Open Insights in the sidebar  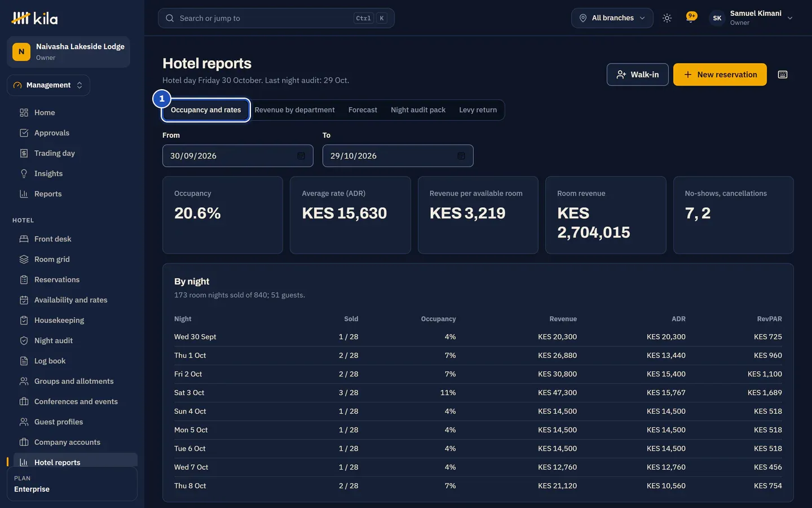tap(76, 173)
